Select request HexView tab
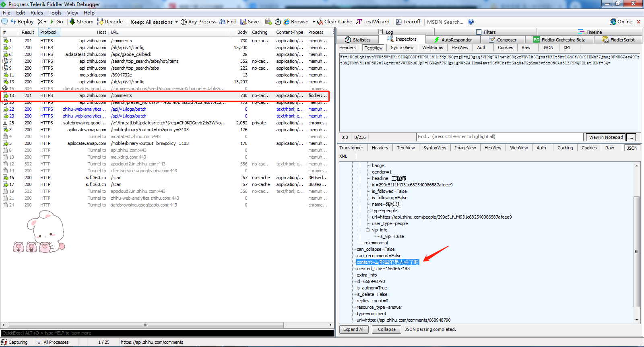This screenshot has width=644, height=347. 460,48
